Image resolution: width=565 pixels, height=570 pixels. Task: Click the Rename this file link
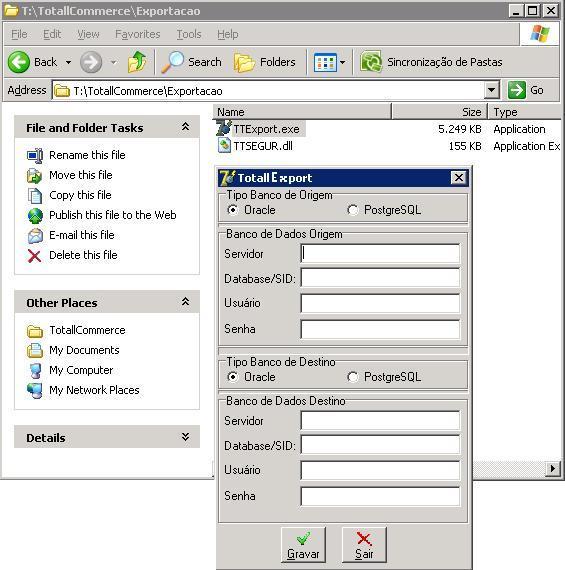[87, 155]
